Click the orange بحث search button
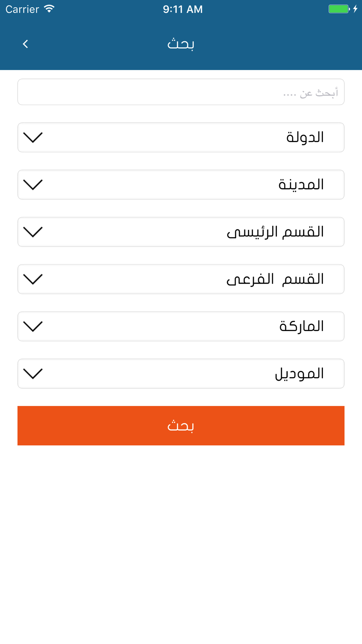362x644 pixels. (181, 426)
